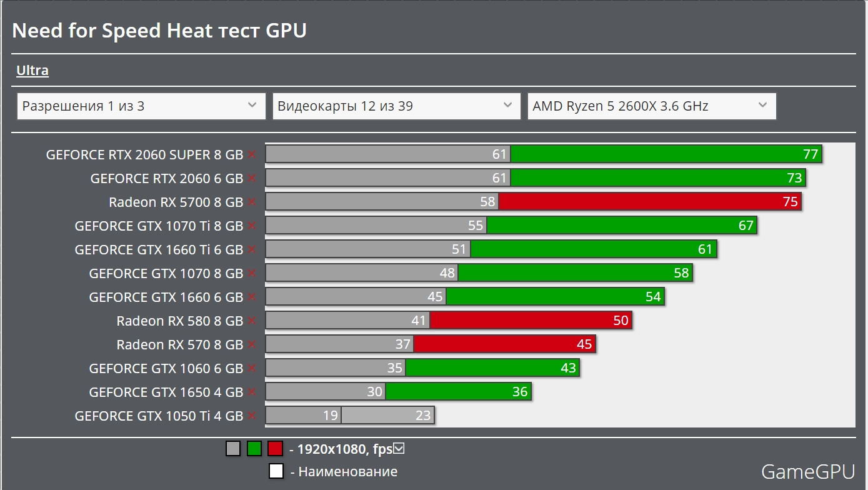Click the GEFORCE RTX 2060 6 GB label
This screenshot has height=490, width=868.
[166, 178]
